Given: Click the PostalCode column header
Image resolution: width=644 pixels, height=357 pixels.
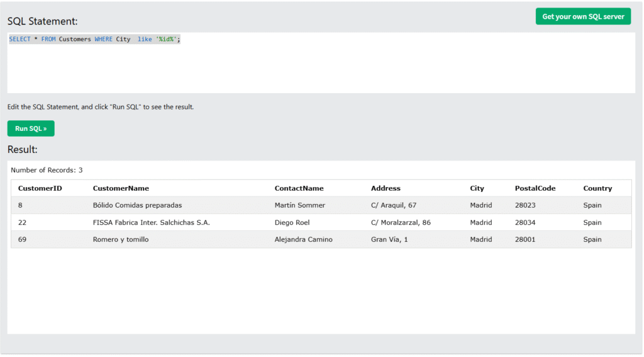Looking at the screenshot, I should (535, 188).
